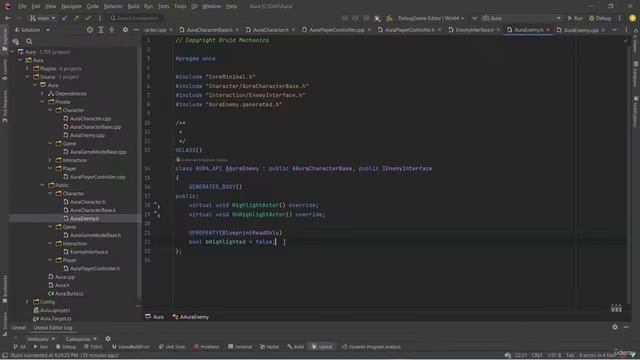This screenshot has width=640, height=360.
Task: Open EnemyInterface.h in the tree
Action: pyautogui.click(x=86, y=252)
